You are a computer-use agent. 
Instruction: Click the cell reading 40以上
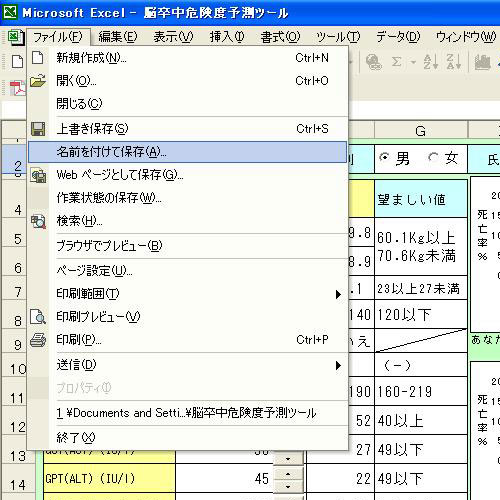(421, 420)
